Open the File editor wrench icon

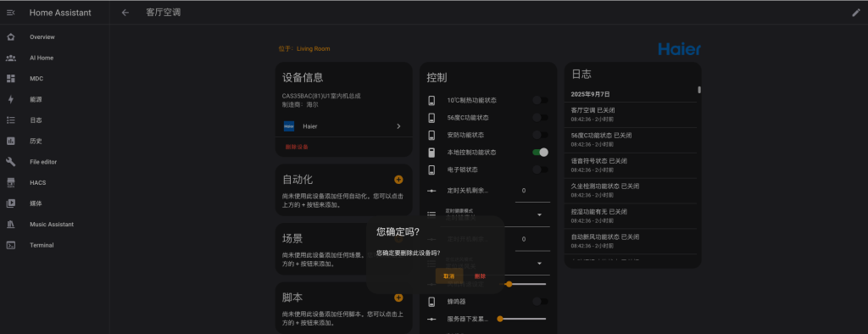[10, 162]
